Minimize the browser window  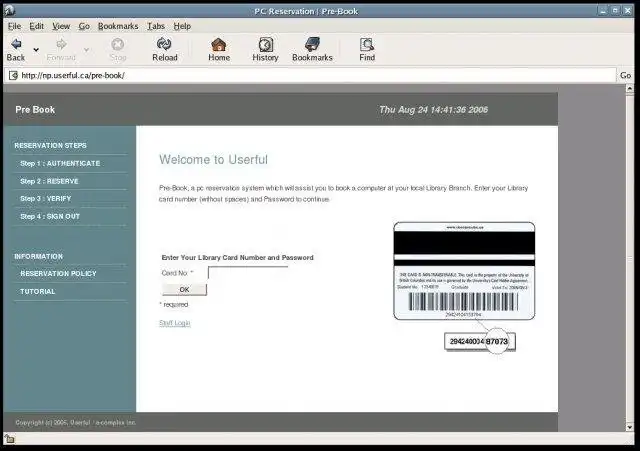tap(603, 11)
